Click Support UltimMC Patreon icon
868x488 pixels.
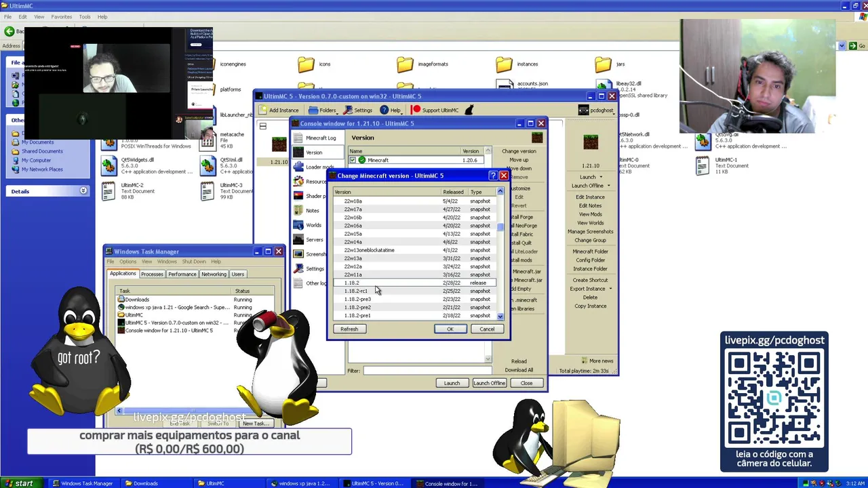pyautogui.click(x=416, y=110)
